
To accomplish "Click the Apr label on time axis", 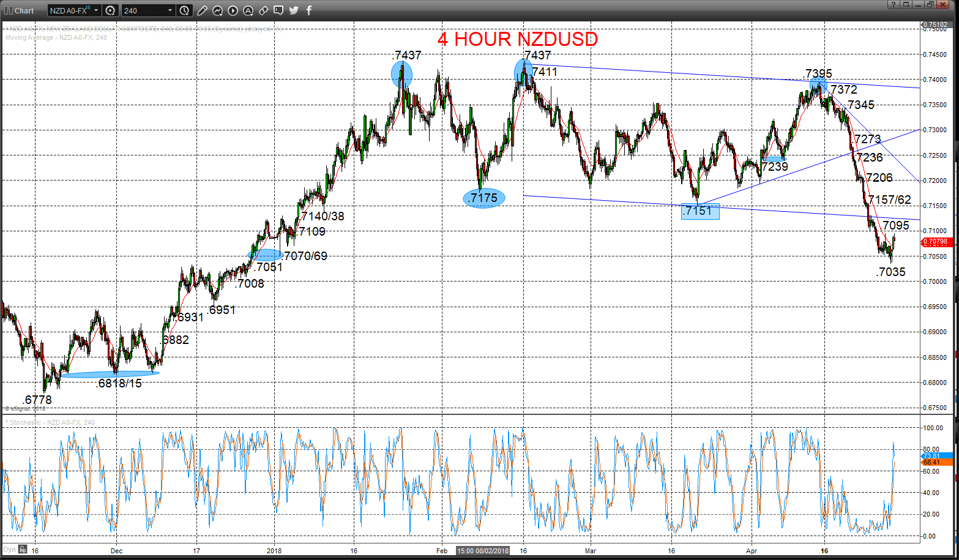I will point(752,551).
